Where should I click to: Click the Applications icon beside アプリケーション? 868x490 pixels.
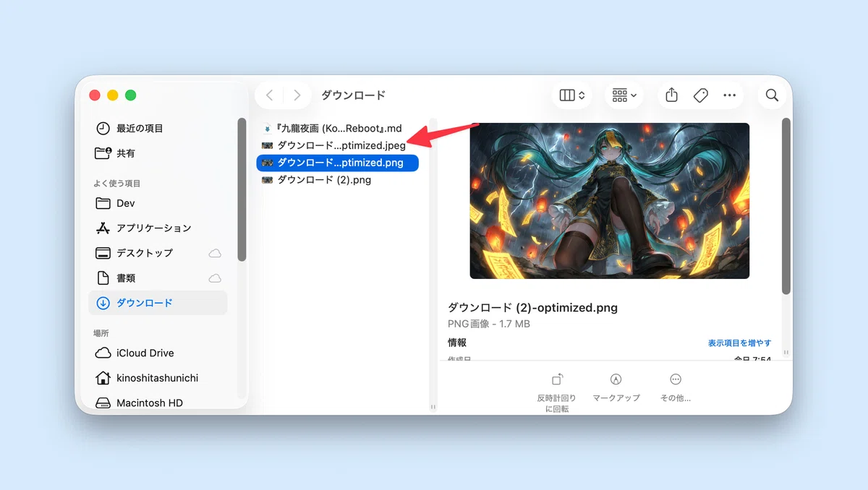pyautogui.click(x=103, y=228)
